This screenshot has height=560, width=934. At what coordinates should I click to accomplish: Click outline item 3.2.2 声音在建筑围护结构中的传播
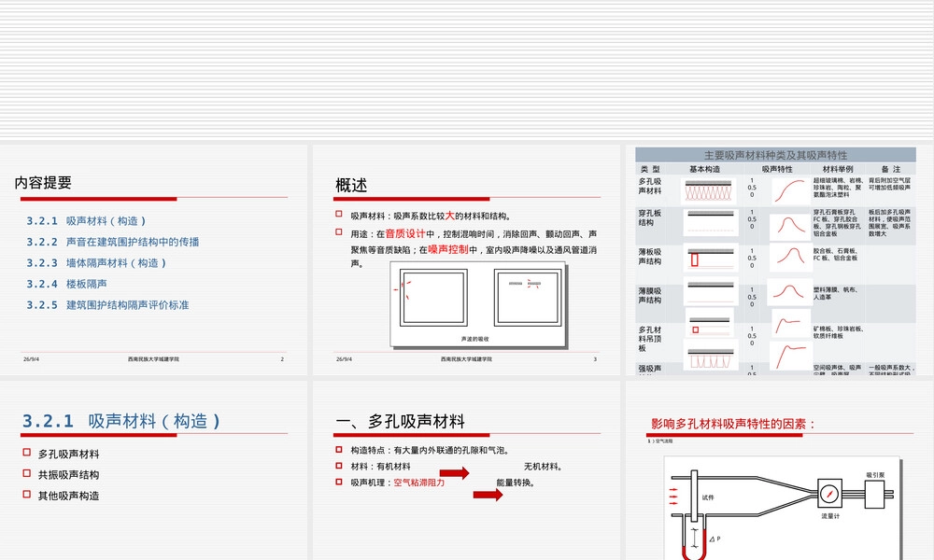pyautogui.click(x=113, y=242)
